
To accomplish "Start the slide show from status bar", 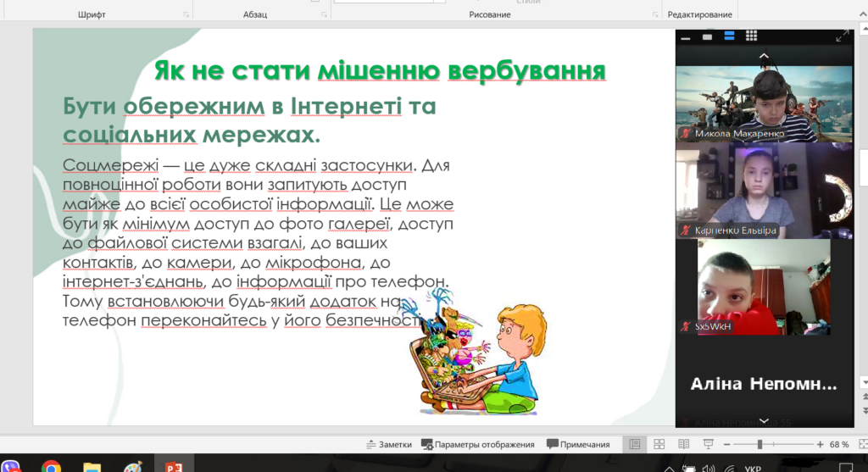I will 708,444.
